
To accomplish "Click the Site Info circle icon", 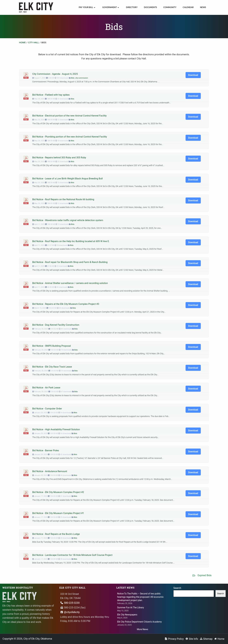I will pos(187,639).
